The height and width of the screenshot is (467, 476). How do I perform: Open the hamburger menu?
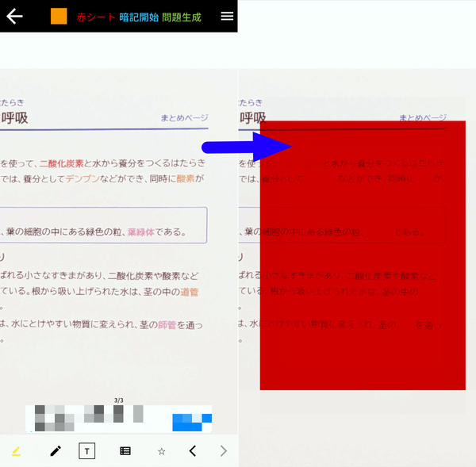[x=227, y=16]
